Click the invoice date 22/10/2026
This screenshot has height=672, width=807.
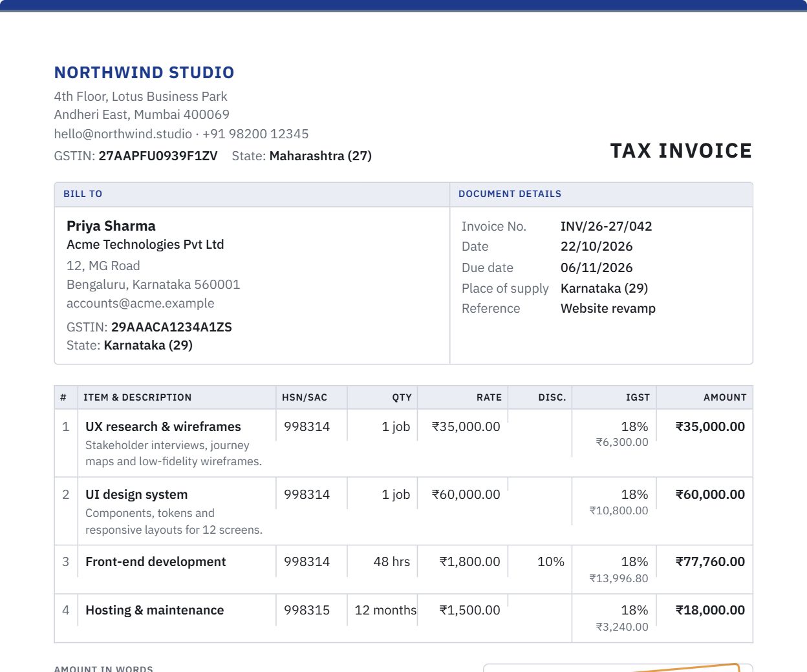point(596,246)
